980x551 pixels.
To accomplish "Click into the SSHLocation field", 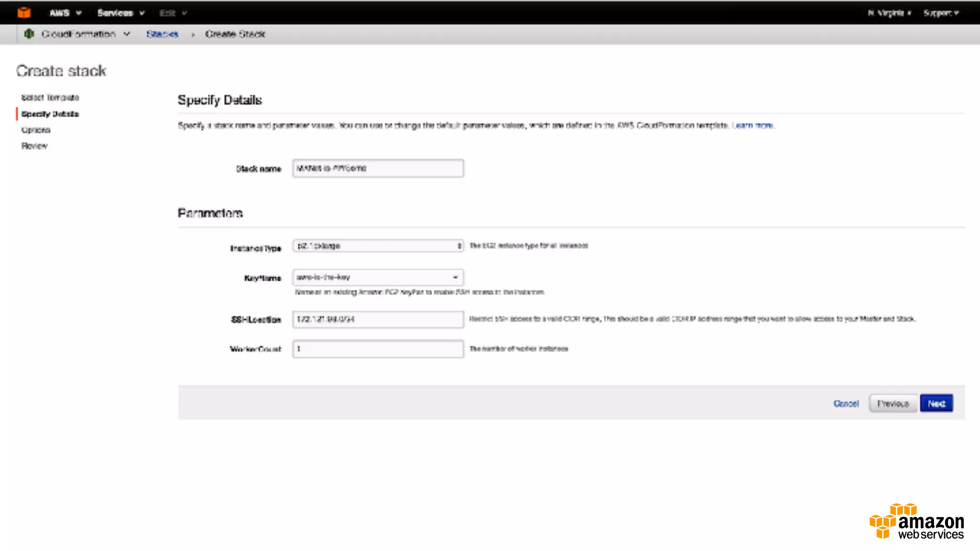I will coord(378,319).
